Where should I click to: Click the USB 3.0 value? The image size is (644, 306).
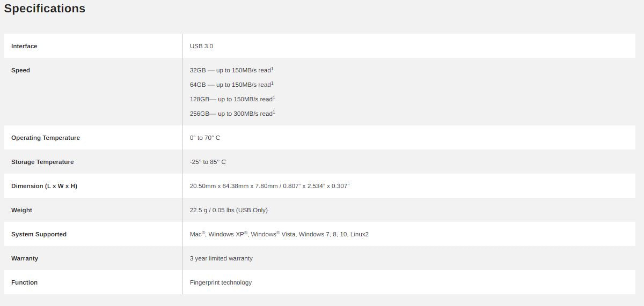[x=201, y=46]
